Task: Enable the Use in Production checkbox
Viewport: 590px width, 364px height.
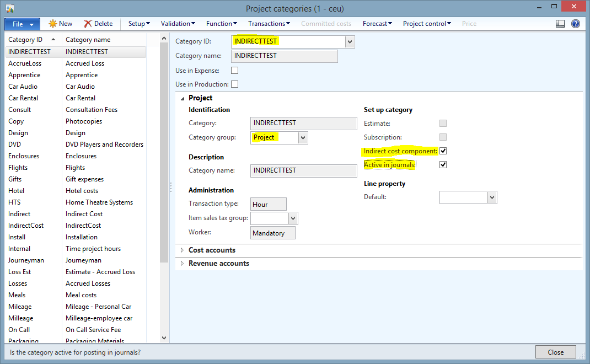Action: [x=235, y=84]
